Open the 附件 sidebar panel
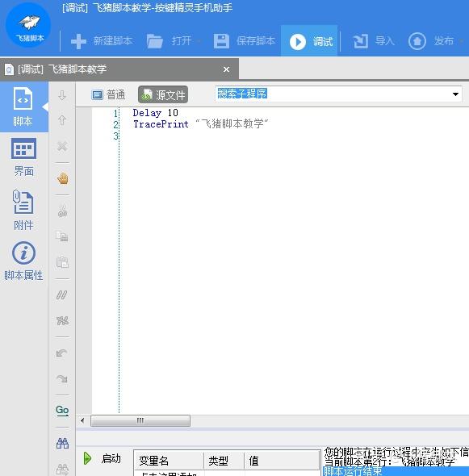This screenshot has width=469, height=476. pos(23,210)
